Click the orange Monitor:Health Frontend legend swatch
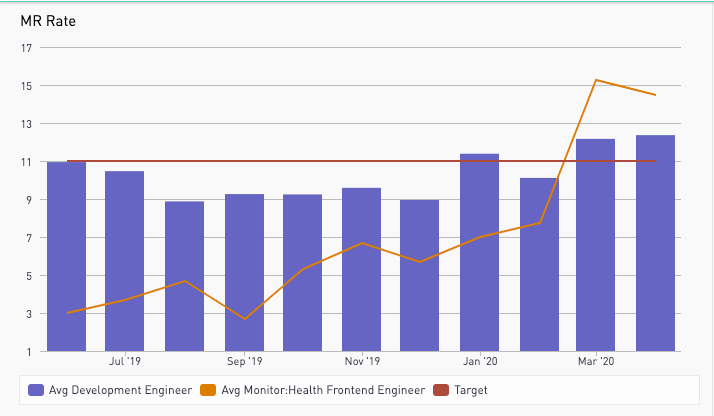Screen dimensions: 714x416 click(207, 390)
